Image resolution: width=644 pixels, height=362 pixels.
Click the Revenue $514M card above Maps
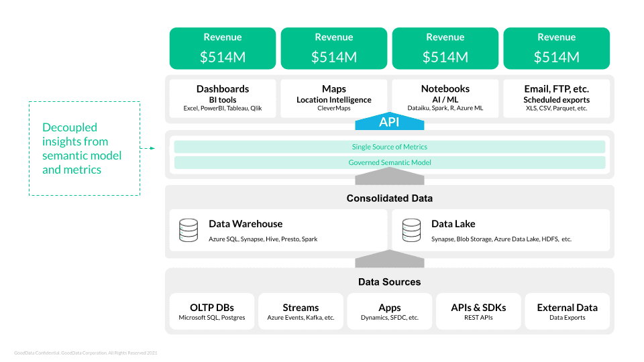coord(334,48)
